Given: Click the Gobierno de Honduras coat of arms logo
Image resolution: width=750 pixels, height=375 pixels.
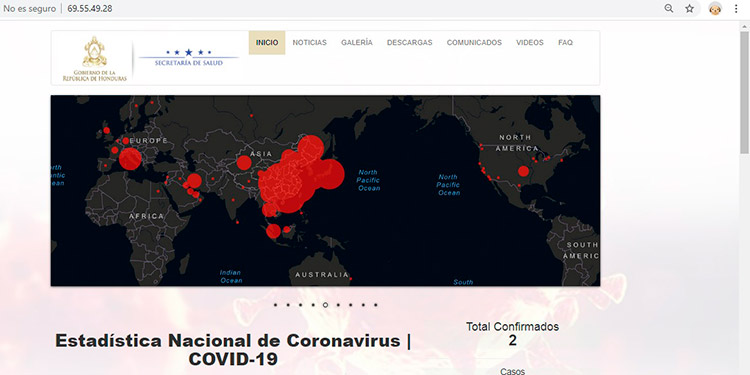Looking at the screenshot, I should (x=95, y=58).
